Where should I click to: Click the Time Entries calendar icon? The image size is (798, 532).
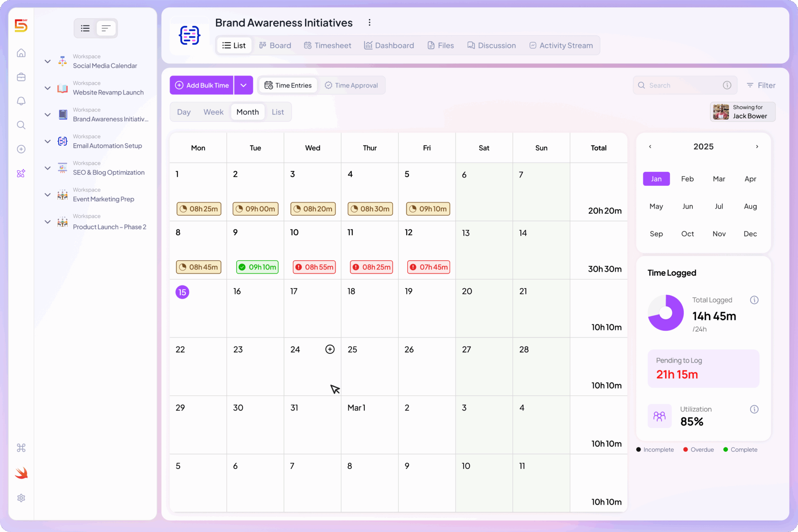269,85
